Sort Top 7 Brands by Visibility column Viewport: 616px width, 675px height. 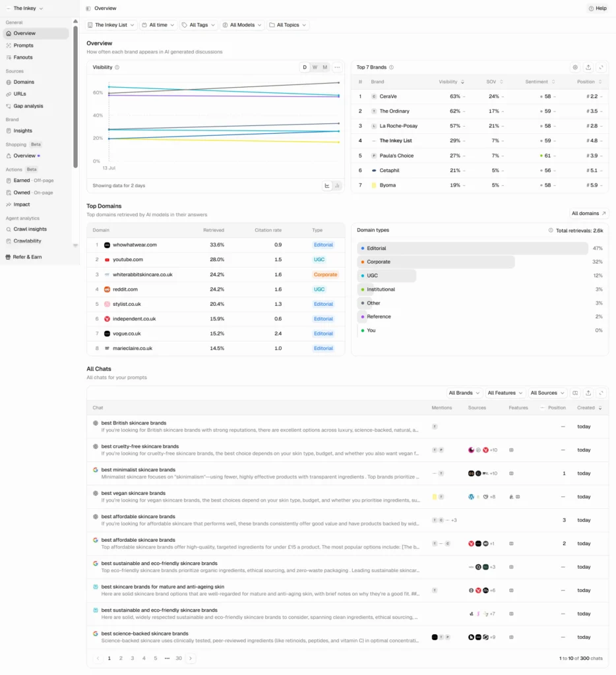pos(451,82)
